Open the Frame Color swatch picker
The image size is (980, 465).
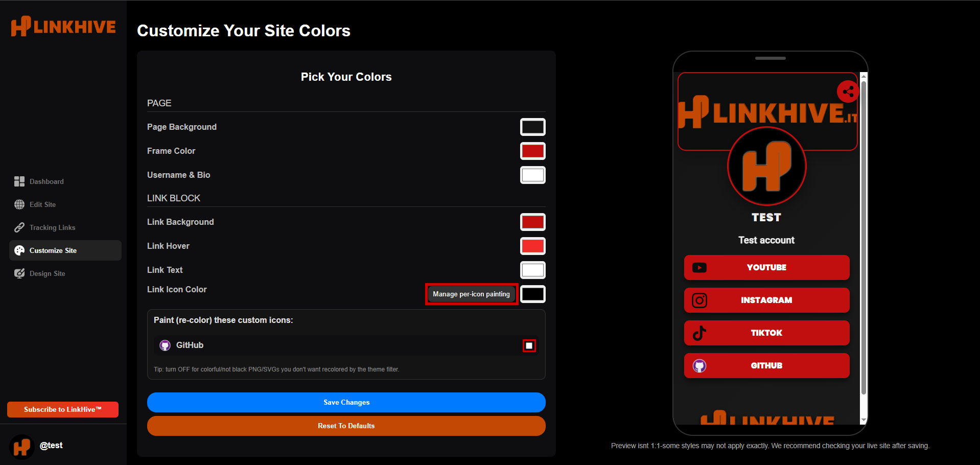(x=532, y=151)
